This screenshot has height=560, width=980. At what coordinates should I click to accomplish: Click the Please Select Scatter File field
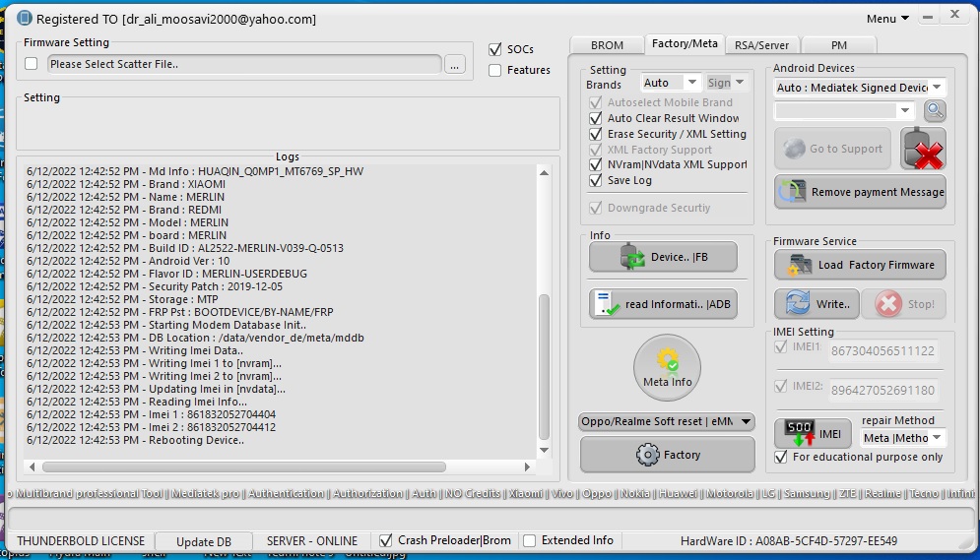click(244, 64)
